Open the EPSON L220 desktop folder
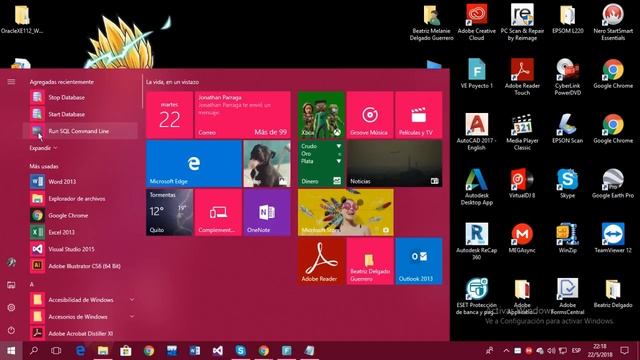Viewport: 640px width, 360px height. pyautogui.click(x=567, y=19)
